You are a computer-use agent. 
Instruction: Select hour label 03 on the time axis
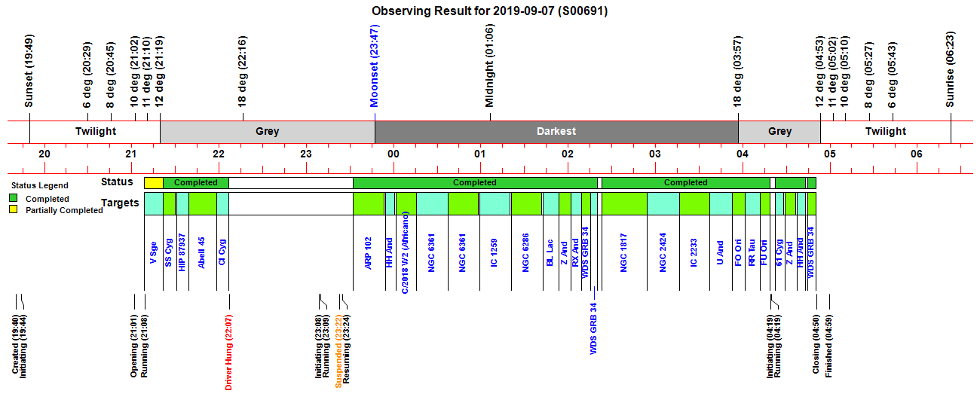click(x=655, y=154)
